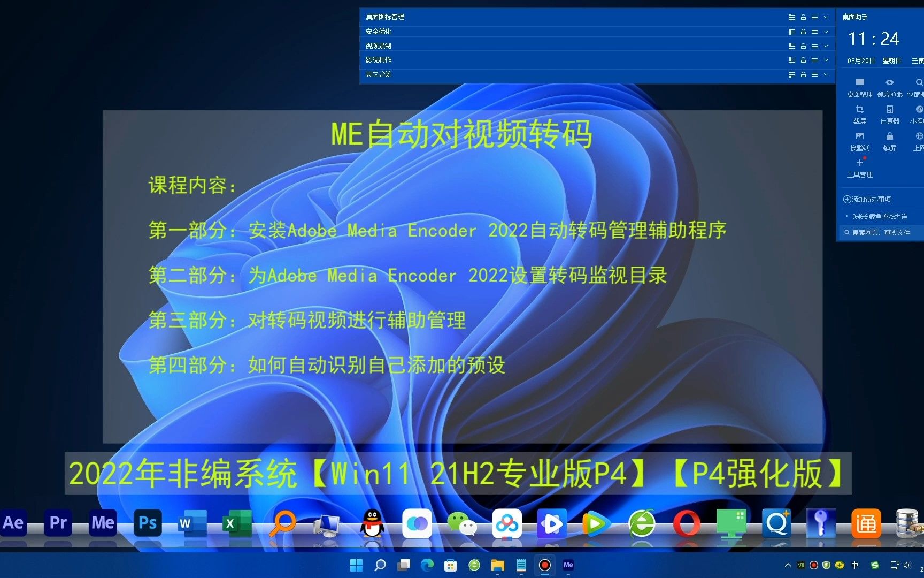Launch QQ penguin from the dock
The image size is (924, 578).
(x=372, y=523)
